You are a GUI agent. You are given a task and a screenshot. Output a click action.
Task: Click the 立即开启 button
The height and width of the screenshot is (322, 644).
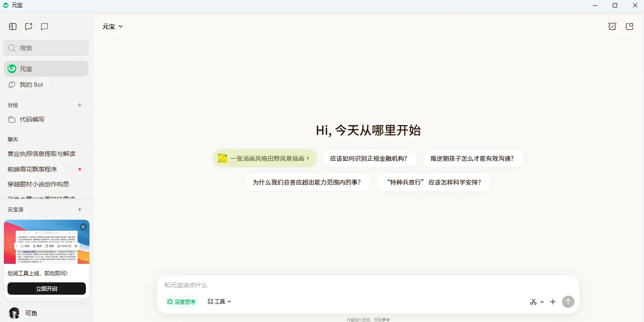point(47,289)
